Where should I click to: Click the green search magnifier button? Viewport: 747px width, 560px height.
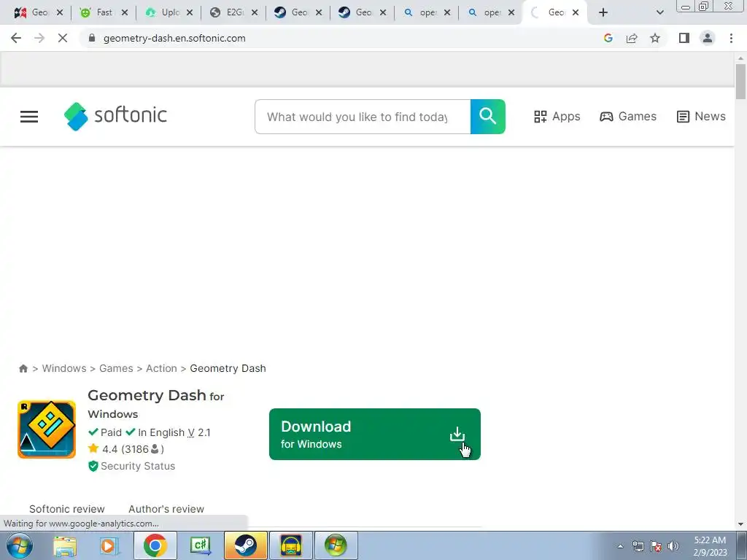point(487,117)
